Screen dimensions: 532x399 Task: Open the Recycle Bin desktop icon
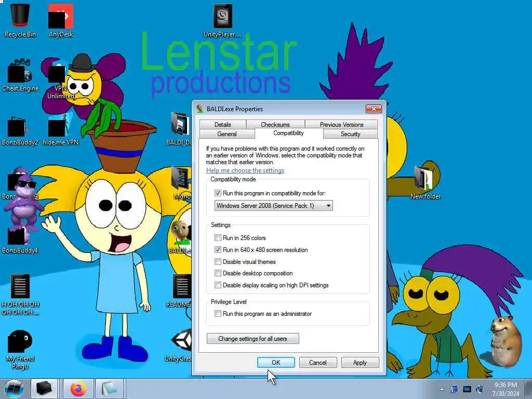pos(20,20)
